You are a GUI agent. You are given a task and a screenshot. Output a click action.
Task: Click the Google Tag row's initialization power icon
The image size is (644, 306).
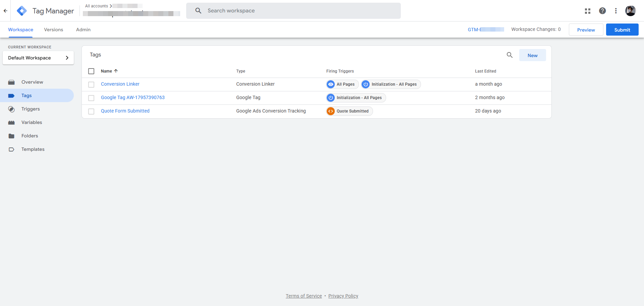[x=331, y=98]
